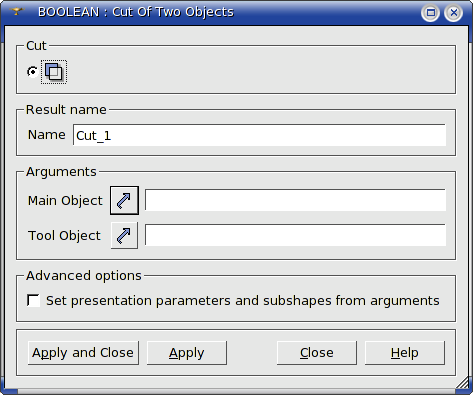Click the Apply button
The height and width of the screenshot is (395, 473).
coord(187,353)
